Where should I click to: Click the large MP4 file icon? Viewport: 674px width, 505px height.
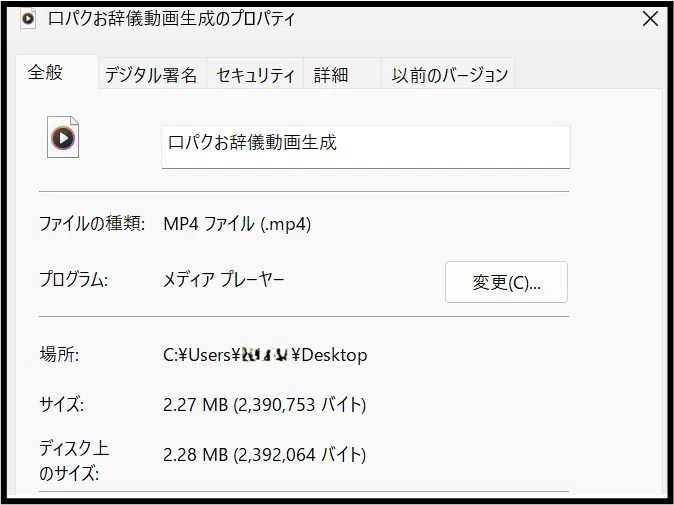click(x=63, y=137)
